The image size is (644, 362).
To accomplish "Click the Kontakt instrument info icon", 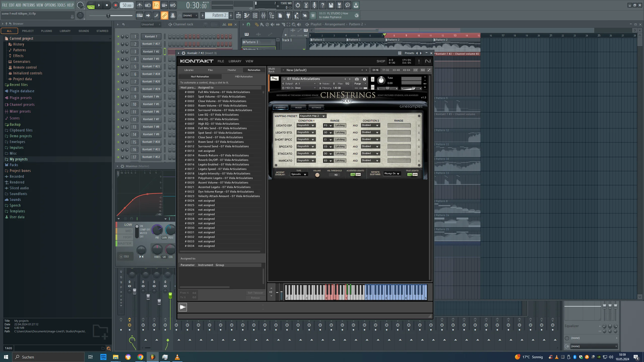I will (x=364, y=79).
